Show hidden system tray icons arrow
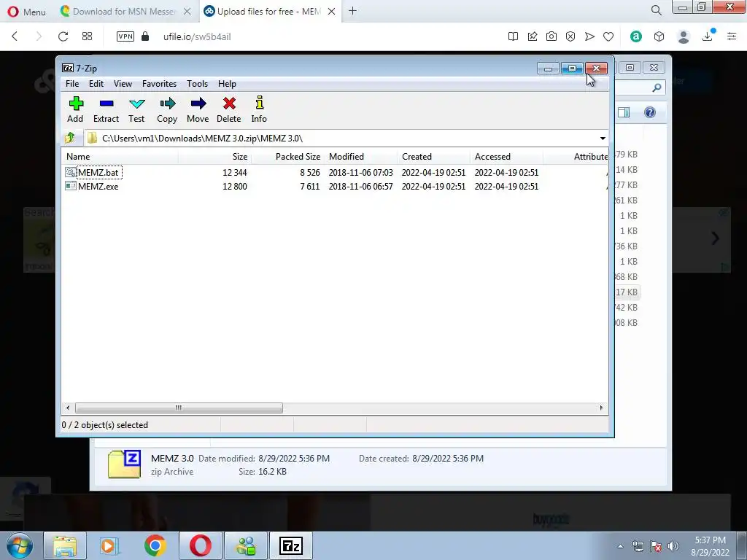The width and height of the screenshot is (747, 560). (x=620, y=546)
